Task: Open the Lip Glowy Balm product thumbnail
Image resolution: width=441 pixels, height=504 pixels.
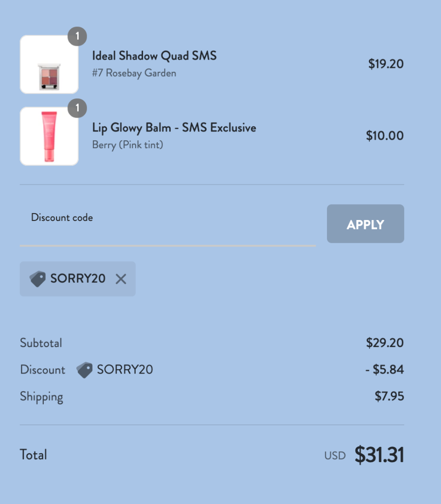Action: [49, 136]
